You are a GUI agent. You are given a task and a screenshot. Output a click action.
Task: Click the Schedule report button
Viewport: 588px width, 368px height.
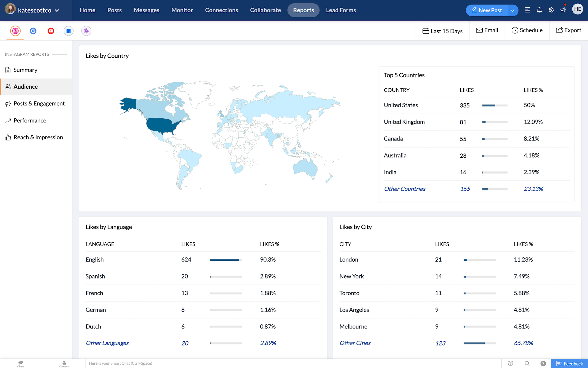[x=527, y=30]
